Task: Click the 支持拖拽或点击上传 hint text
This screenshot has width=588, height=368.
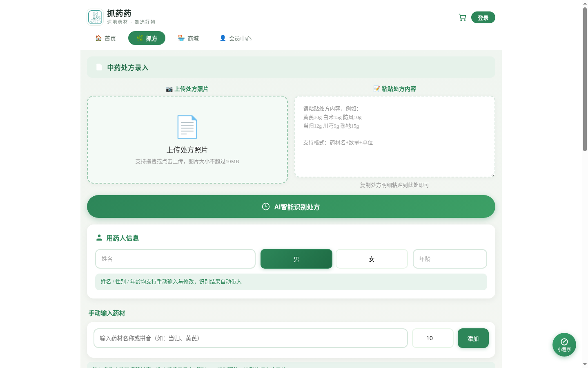Action: tap(187, 162)
